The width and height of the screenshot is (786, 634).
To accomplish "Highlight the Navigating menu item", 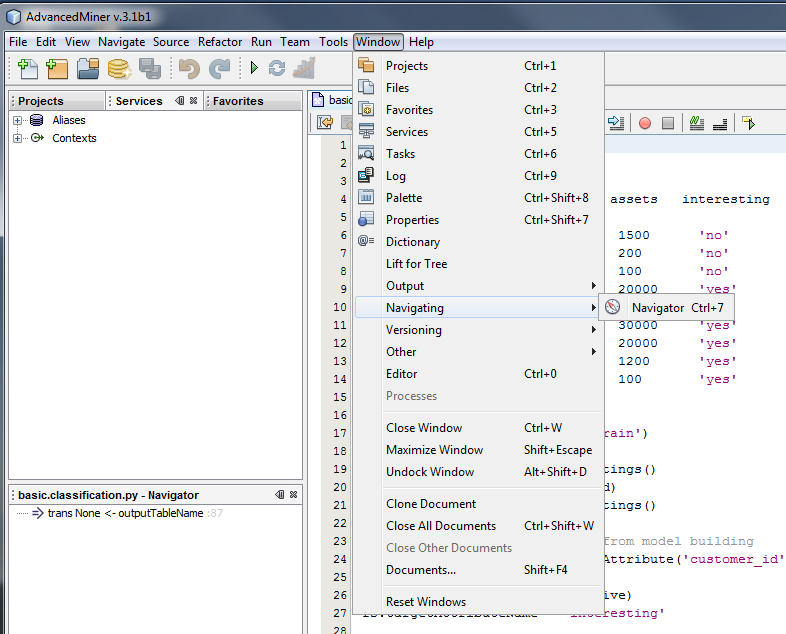I will [479, 308].
